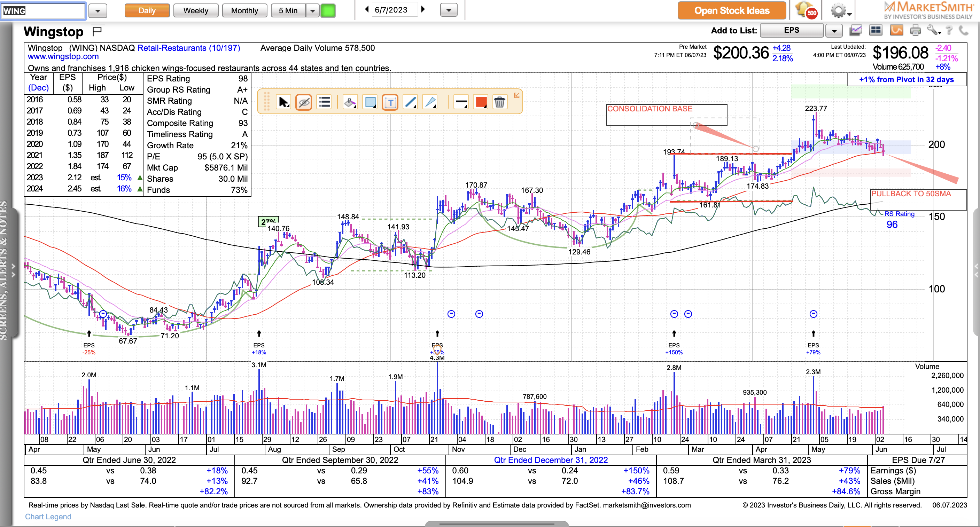The image size is (980, 527).
Task: Switch to the multi-chart grid view icon
Action: [876, 30]
